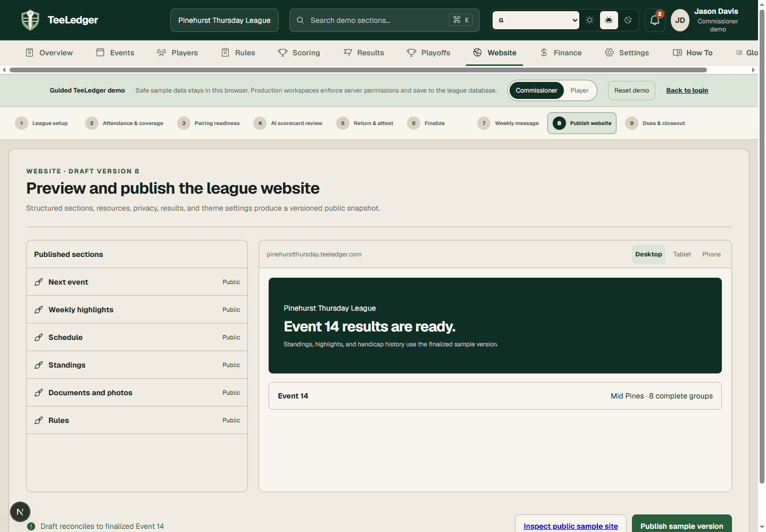Go to step 9 Dues & closeout
766x532 pixels.
point(655,123)
